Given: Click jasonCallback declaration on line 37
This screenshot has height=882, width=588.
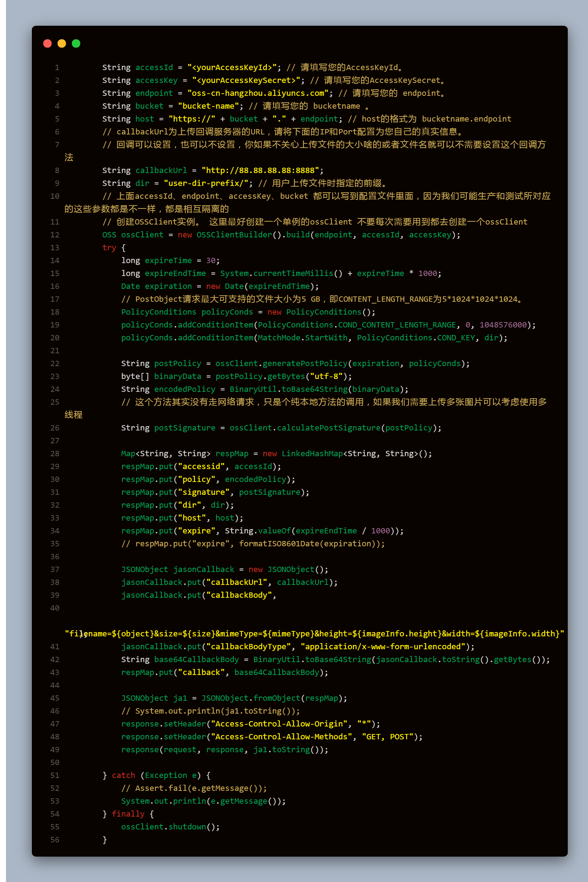Looking at the screenshot, I should (203, 569).
